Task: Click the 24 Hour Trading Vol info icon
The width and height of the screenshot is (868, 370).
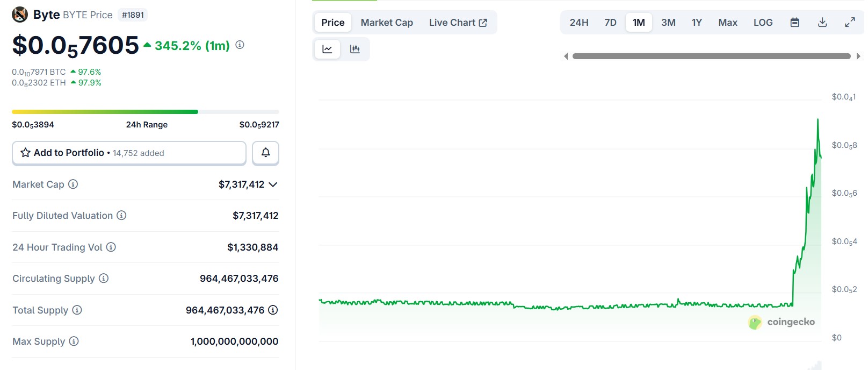Action: point(111,247)
